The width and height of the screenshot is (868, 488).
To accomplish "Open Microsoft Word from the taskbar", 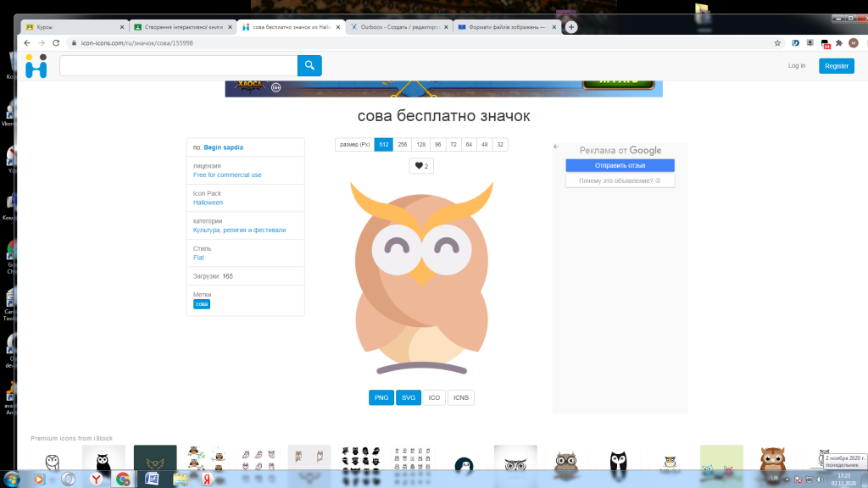I will pos(153,480).
